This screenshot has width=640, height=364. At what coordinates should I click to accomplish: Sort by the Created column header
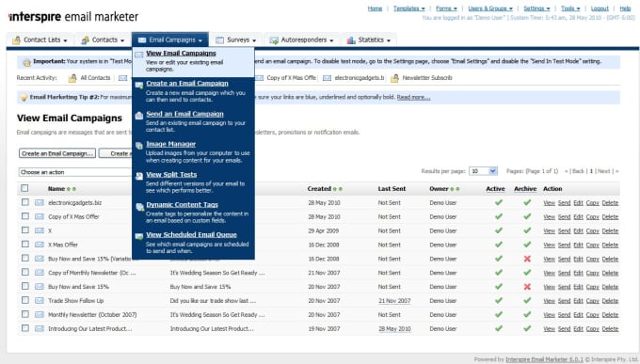tap(319, 188)
